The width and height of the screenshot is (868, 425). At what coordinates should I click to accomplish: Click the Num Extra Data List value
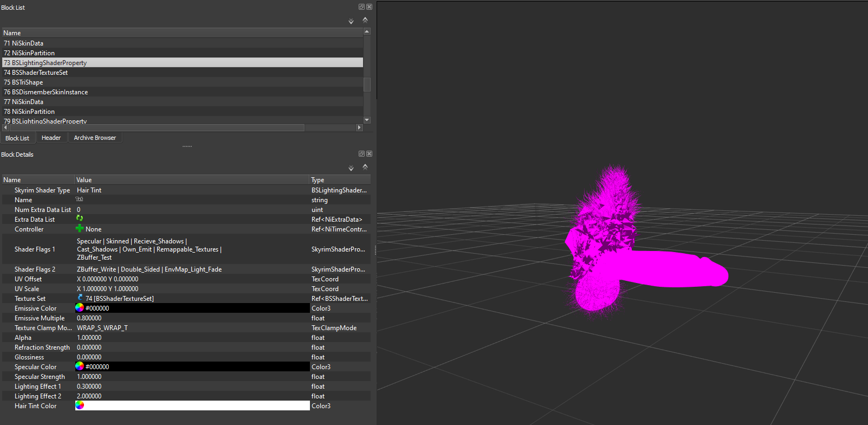[79, 209]
